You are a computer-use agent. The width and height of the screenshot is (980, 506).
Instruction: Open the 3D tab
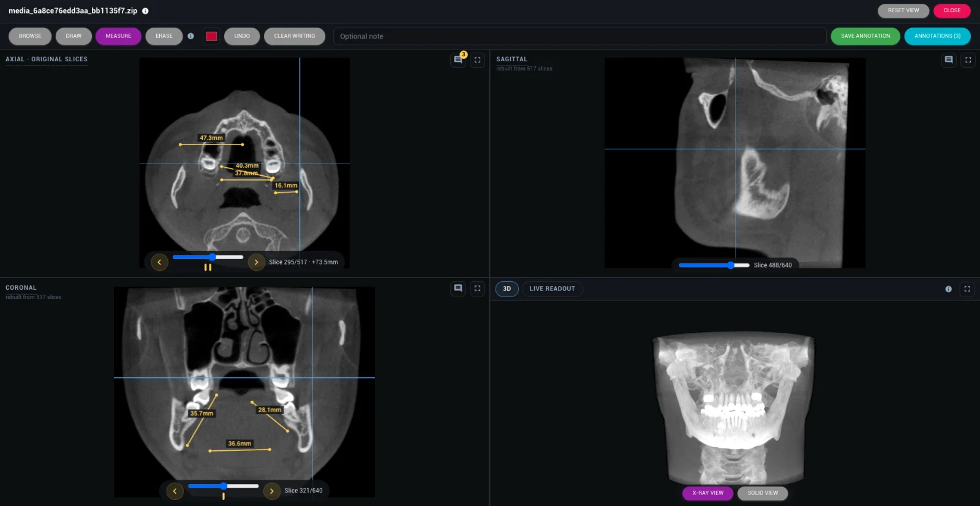click(x=507, y=289)
